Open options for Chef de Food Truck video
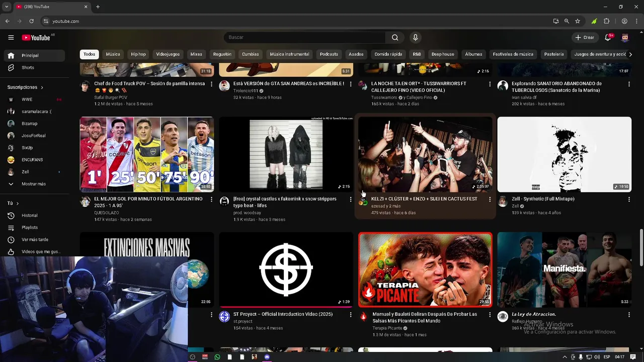The width and height of the screenshot is (644, 362). click(211, 84)
